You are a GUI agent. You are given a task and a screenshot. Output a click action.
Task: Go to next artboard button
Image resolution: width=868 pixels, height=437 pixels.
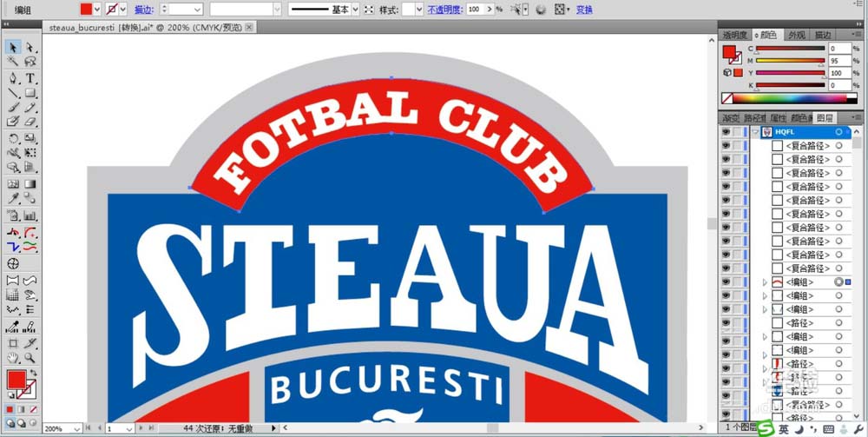coord(141,428)
